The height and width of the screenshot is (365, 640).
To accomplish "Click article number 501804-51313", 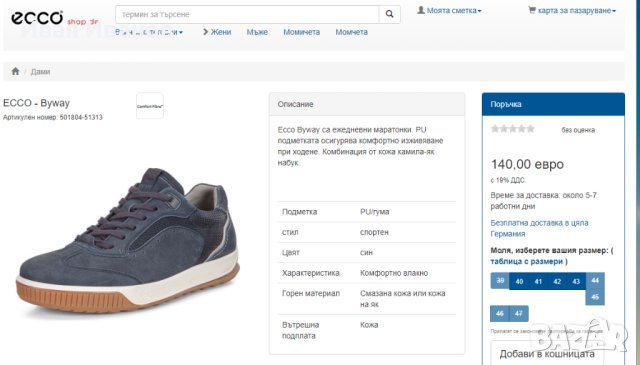I will click(x=81, y=118).
